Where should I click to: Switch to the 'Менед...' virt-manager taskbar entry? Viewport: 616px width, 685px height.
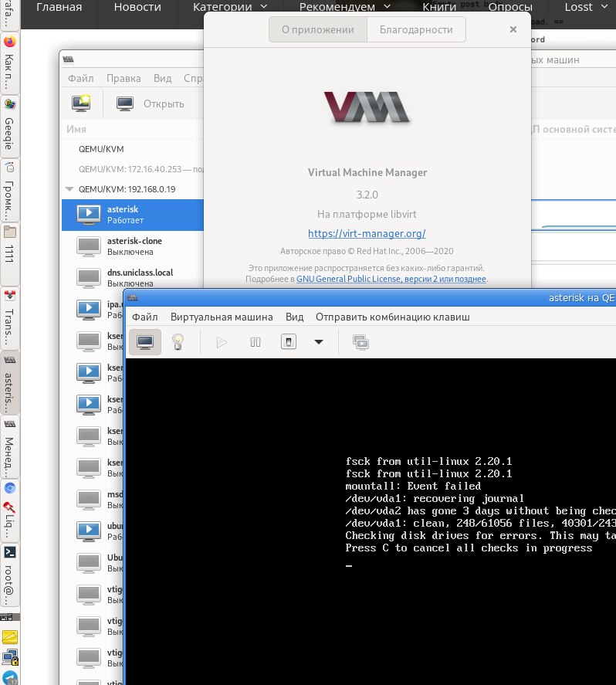pyautogui.click(x=9, y=446)
